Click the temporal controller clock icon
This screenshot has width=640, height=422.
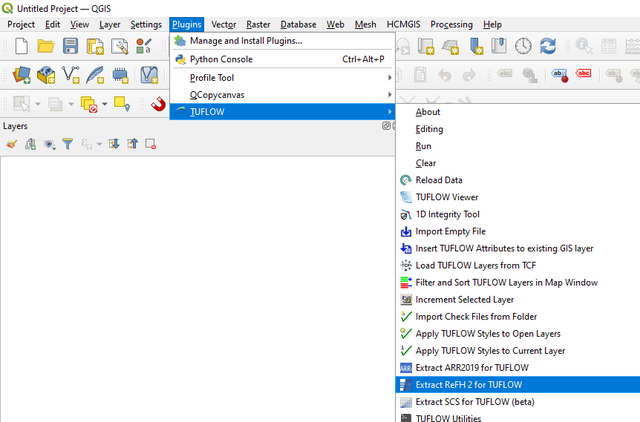pos(523,46)
